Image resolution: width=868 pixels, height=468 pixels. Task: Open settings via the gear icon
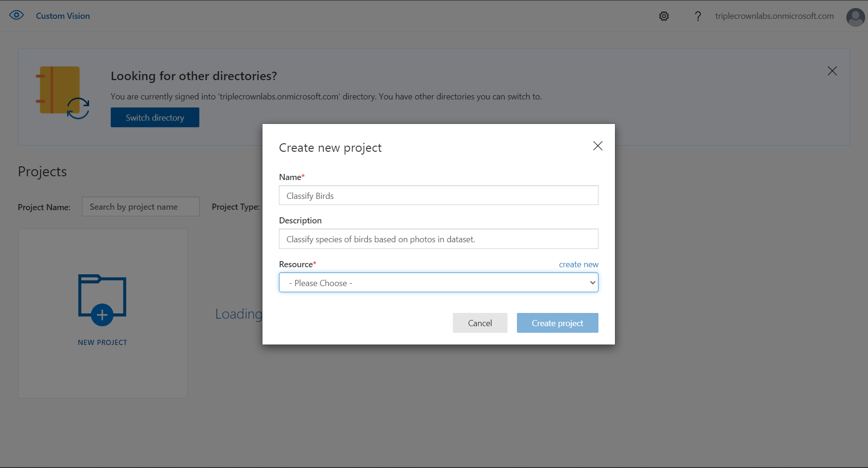point(663,16)
